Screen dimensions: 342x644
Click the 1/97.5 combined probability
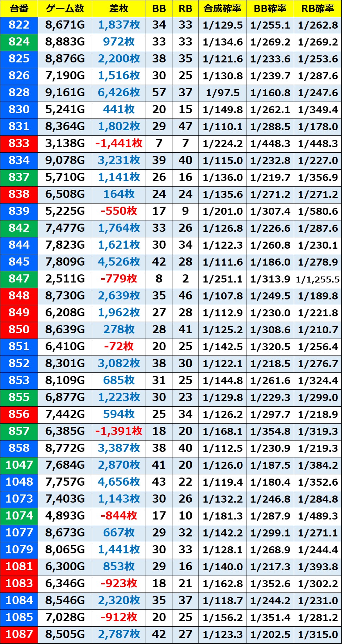pyautogui.click(x=222, y=93)
